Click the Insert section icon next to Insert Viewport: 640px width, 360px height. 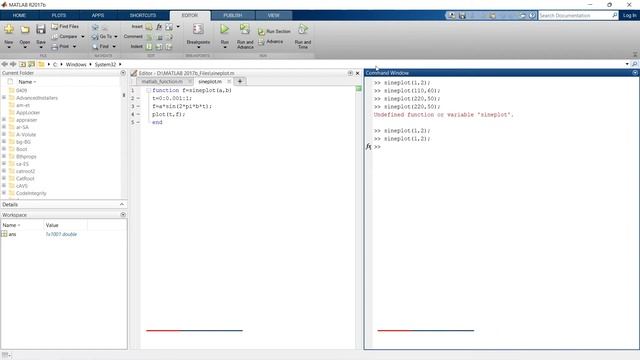[149, 27]
